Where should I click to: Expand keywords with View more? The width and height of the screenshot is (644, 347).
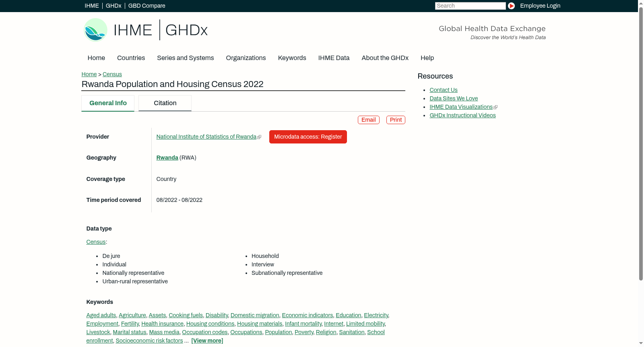(207, 341)
